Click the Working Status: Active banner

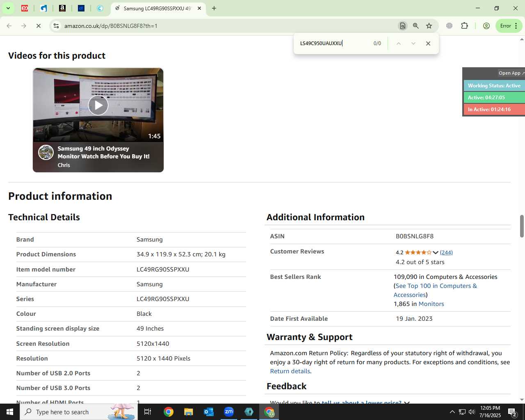click(x=494, y=86)
